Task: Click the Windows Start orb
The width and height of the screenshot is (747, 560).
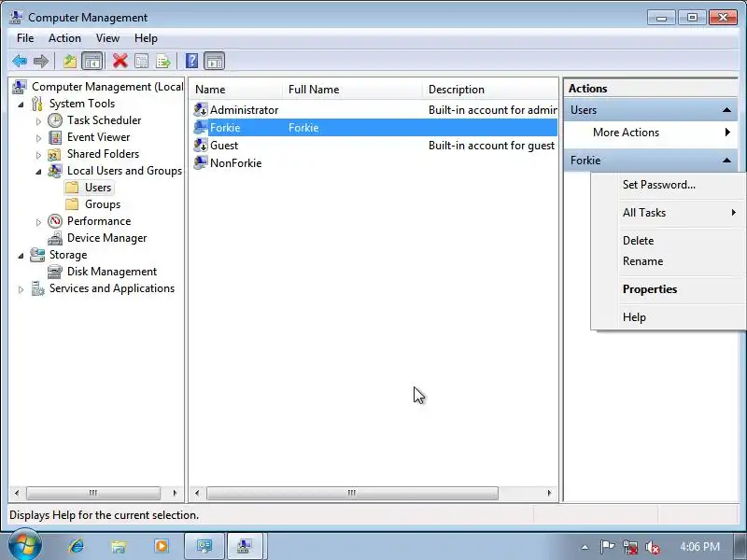Action: (24, 546)
